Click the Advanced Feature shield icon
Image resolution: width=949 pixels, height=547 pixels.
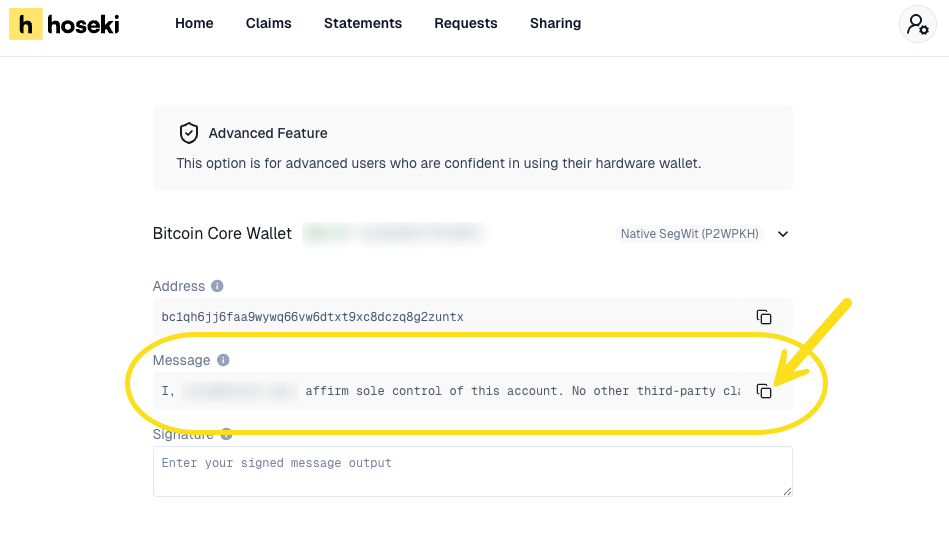[188, 133]
